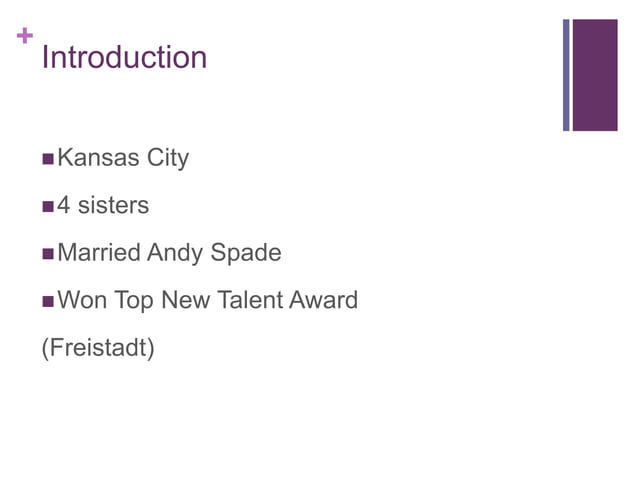Click the word Won

point(83,299)
